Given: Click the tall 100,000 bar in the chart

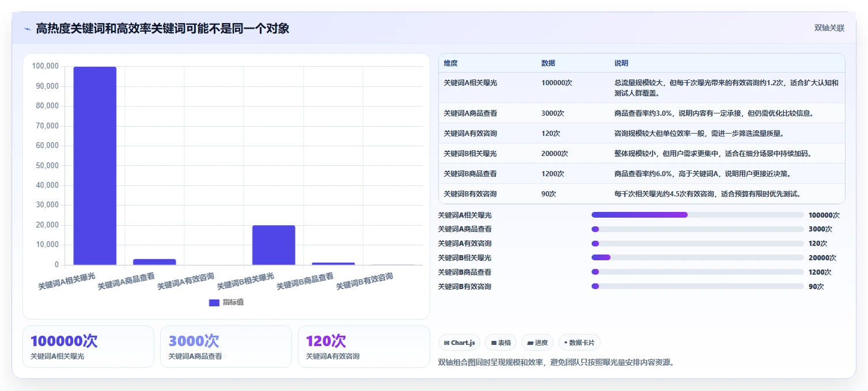Looking at the screenshot, I should coord(94,166).
